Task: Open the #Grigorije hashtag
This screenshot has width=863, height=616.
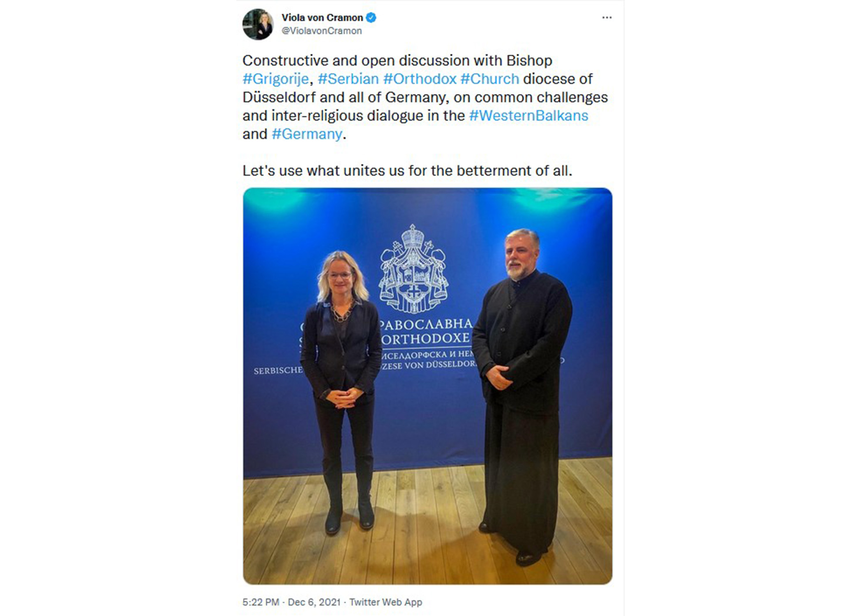Action: pyautogui.click(x=275, y=79)
